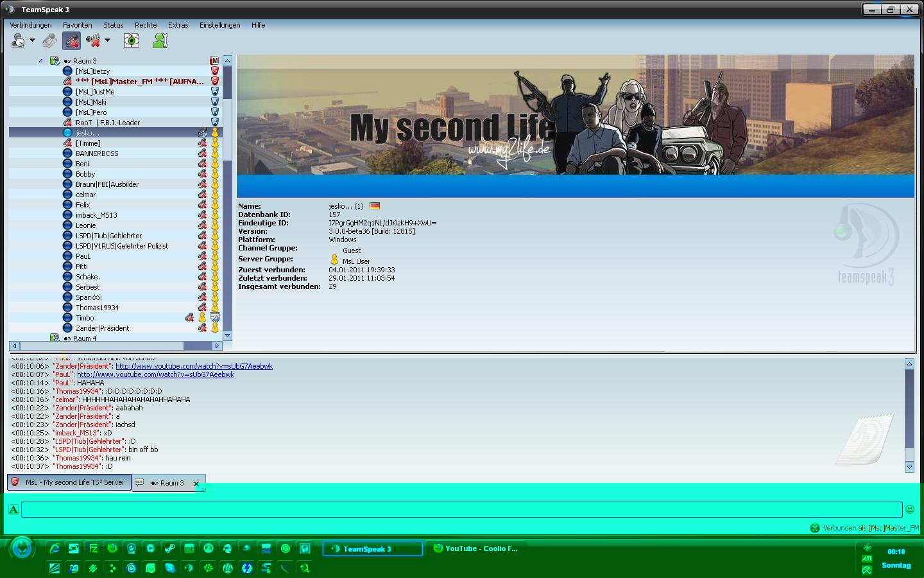Click the moderated M icon on Raum 3
The image size is (924, 578).
point(214,60)
